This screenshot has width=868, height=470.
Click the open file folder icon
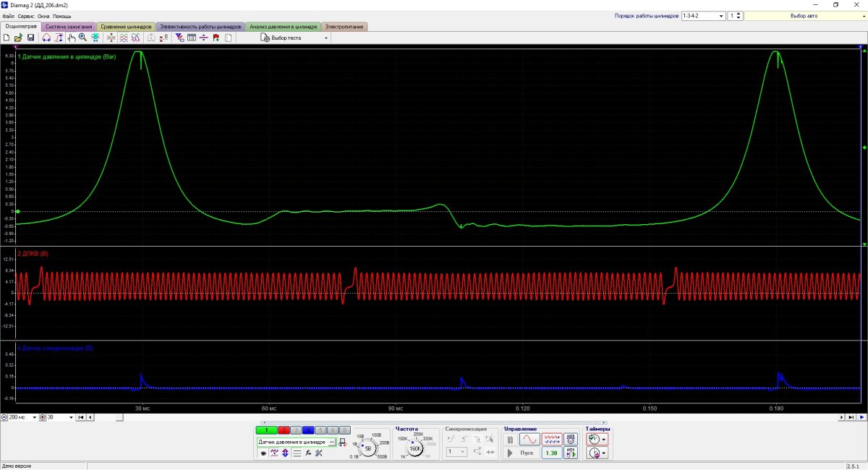18,38
